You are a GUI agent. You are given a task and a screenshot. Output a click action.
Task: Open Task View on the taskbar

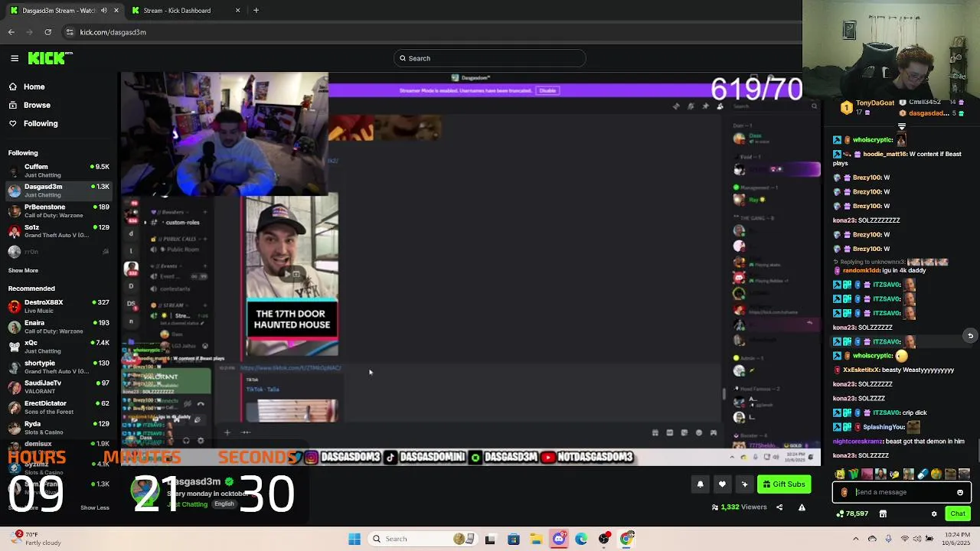490,539
